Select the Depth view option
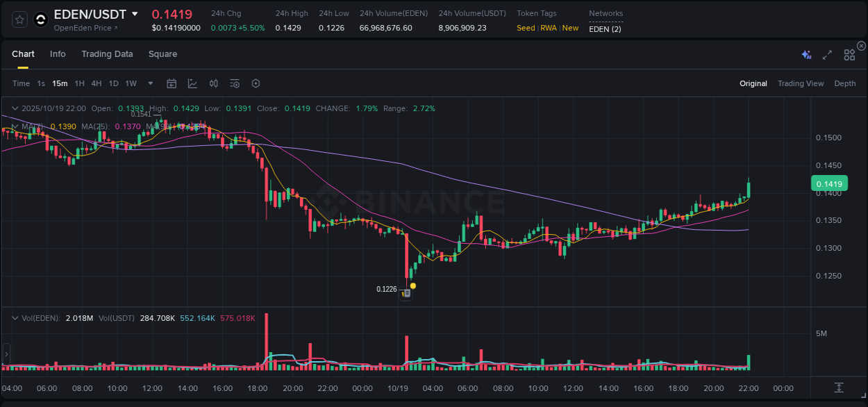The image size is (868, 407). coord(845,83)
